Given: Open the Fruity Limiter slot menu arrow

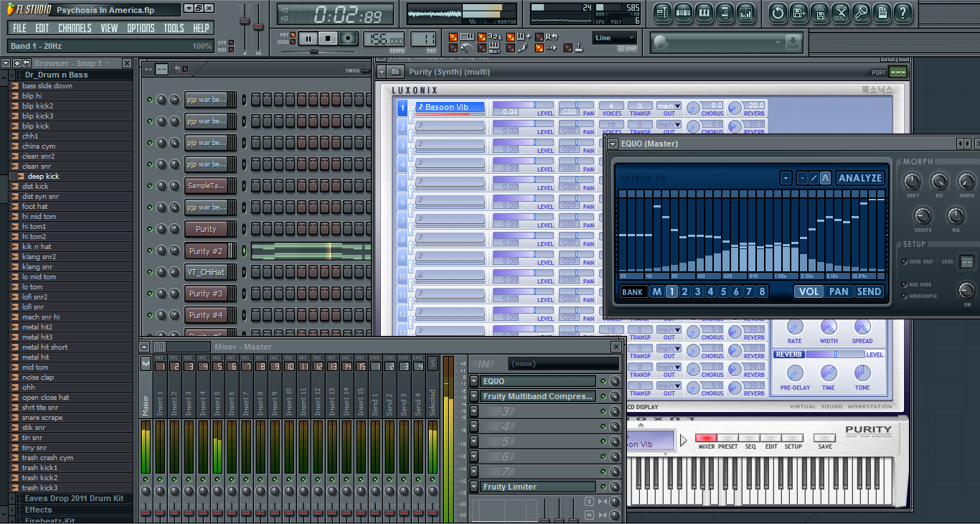Looking at the screenshot, I should point(474,487).
